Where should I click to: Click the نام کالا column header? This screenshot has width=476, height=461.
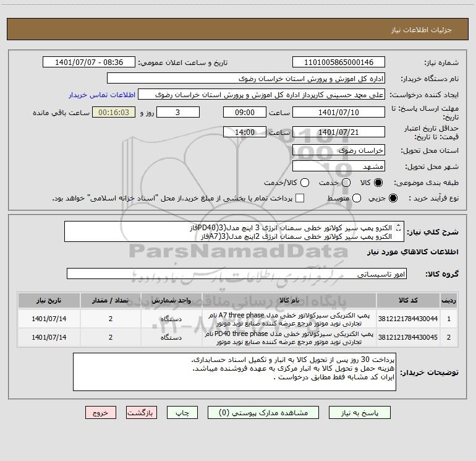tap(289, 301)
